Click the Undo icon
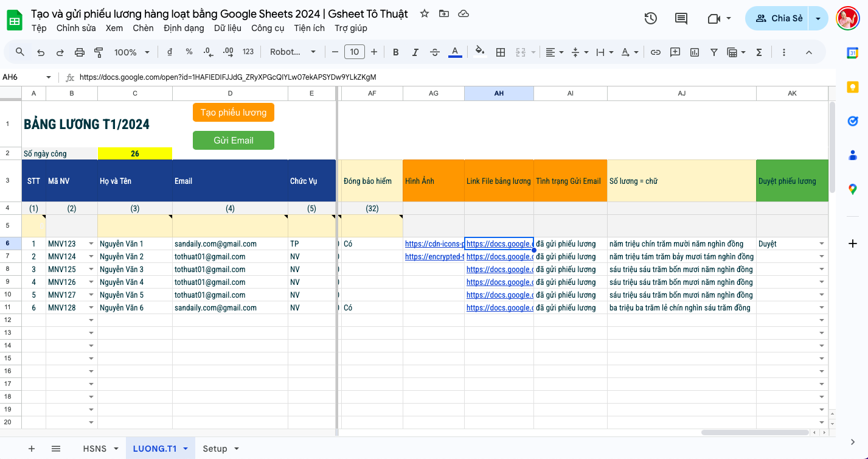 tap(40, 52)
